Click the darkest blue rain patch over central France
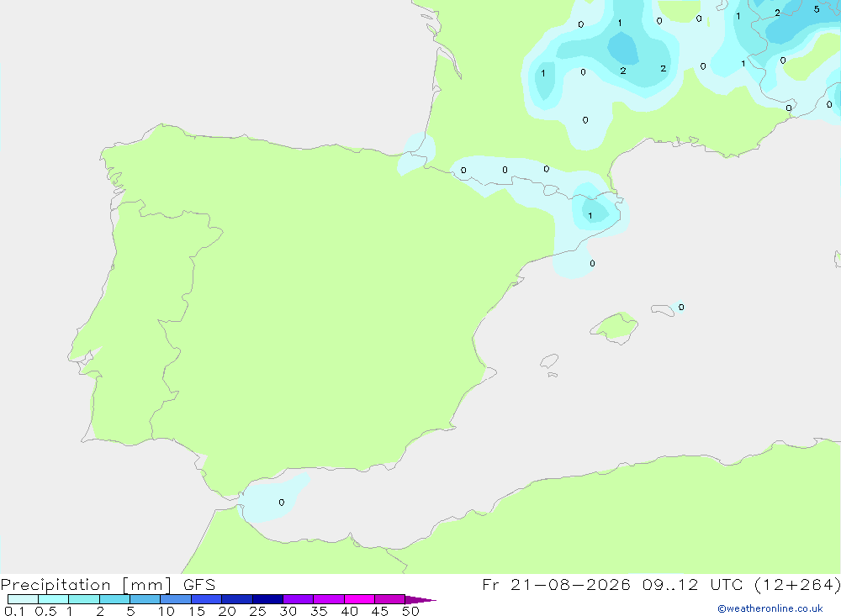The width and height of the screenshot is (841, 616). (622, 48)
